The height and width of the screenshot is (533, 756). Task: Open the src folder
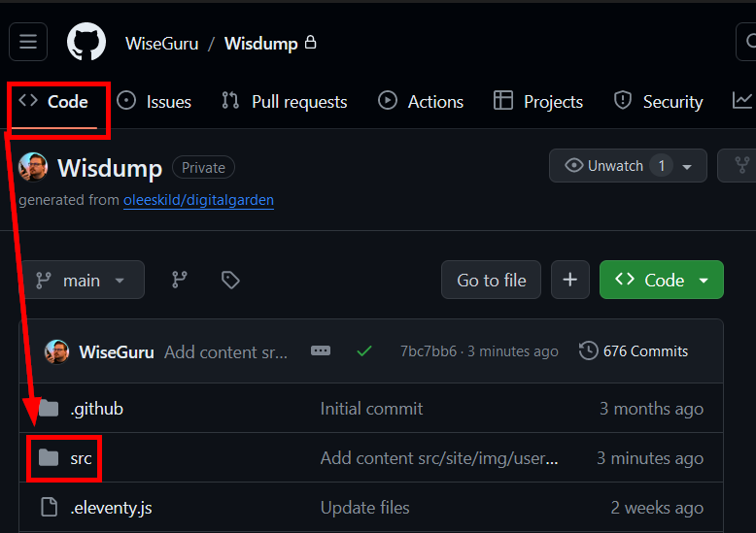[81, 458]
